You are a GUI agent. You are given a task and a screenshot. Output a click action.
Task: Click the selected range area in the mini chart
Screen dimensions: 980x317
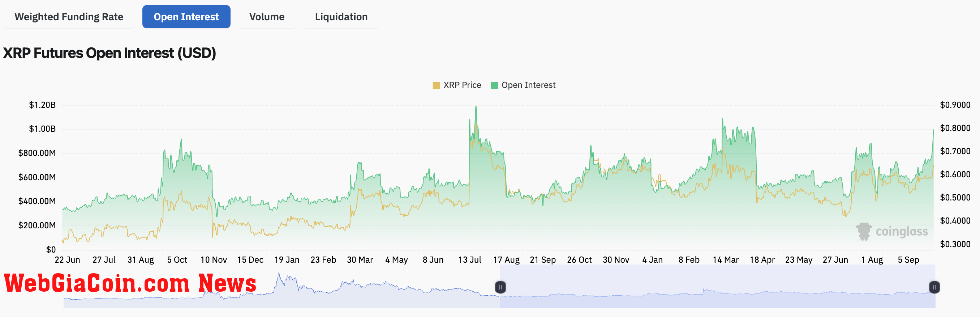tap(717, 287)
